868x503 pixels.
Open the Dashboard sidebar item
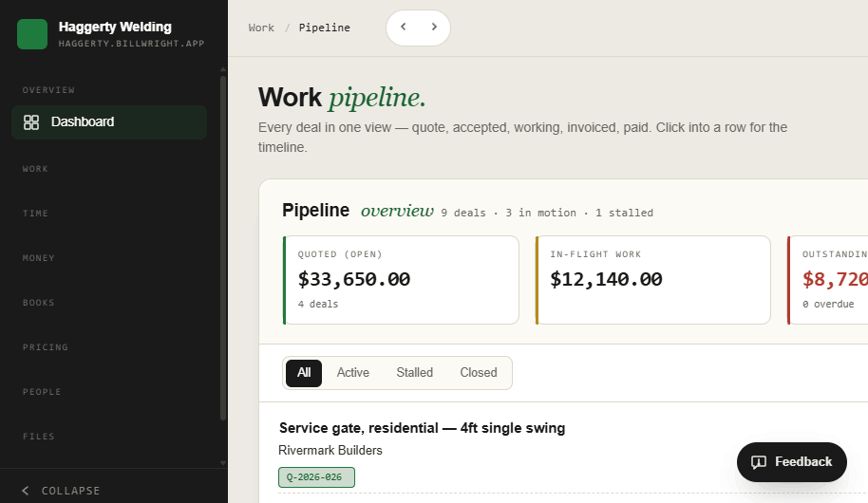(109, 121)
